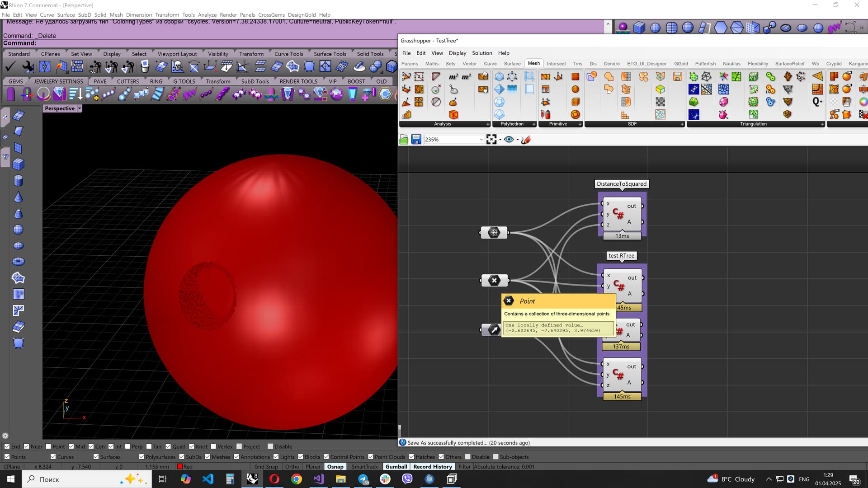Toggle the Gumball status bar button
Image resolution: width=868 pixels, height=488 pixels.
tap(396, 467)
